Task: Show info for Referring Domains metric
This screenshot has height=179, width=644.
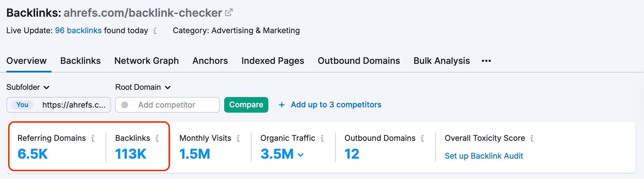Action: [93, 138]
